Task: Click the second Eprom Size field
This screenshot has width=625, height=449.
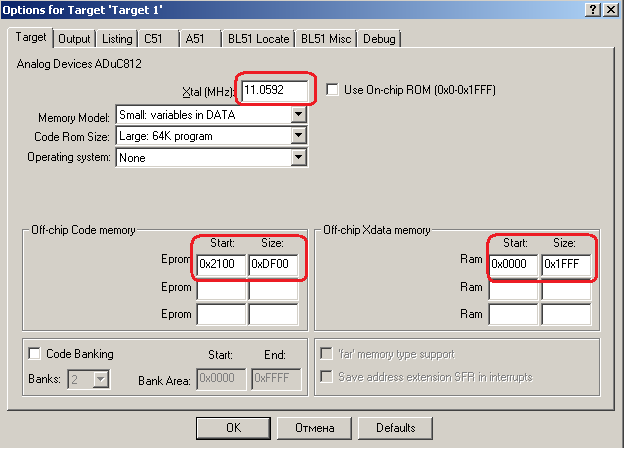Action: click(x=273, y=290)
